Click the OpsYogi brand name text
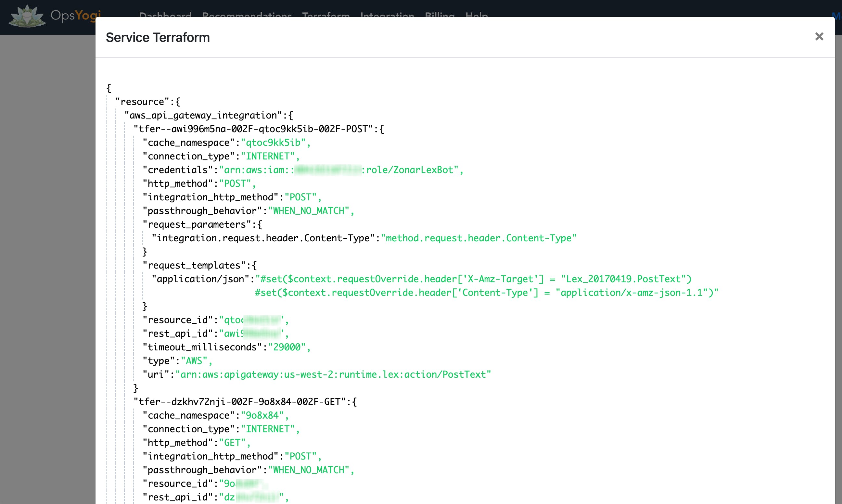The image size is (842, 504). pos(75,15)
